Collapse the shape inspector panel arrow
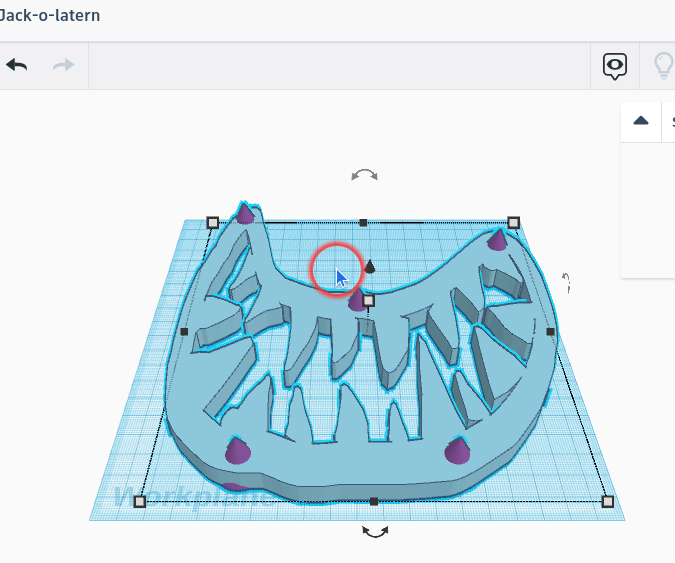Screen dimensions: 675x563 pyautogui.click(x=641, y=121)
